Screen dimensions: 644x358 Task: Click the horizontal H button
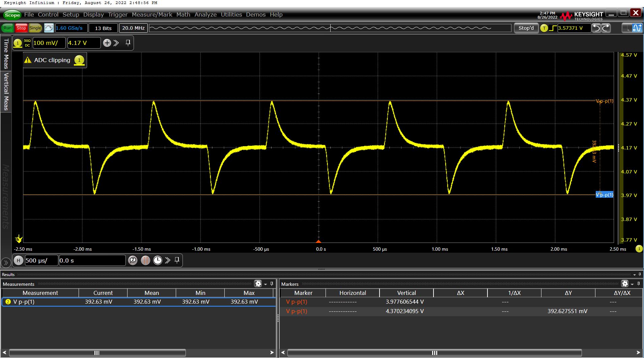click(x=19, y=260)
